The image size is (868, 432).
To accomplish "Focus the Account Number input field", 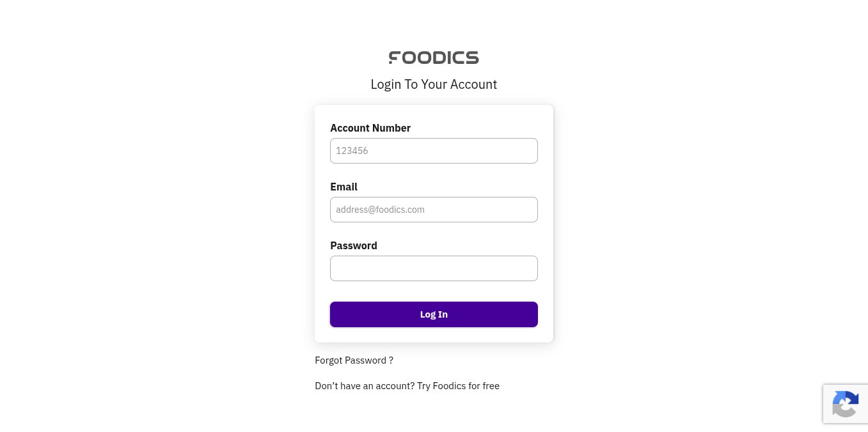I will 434,151.
